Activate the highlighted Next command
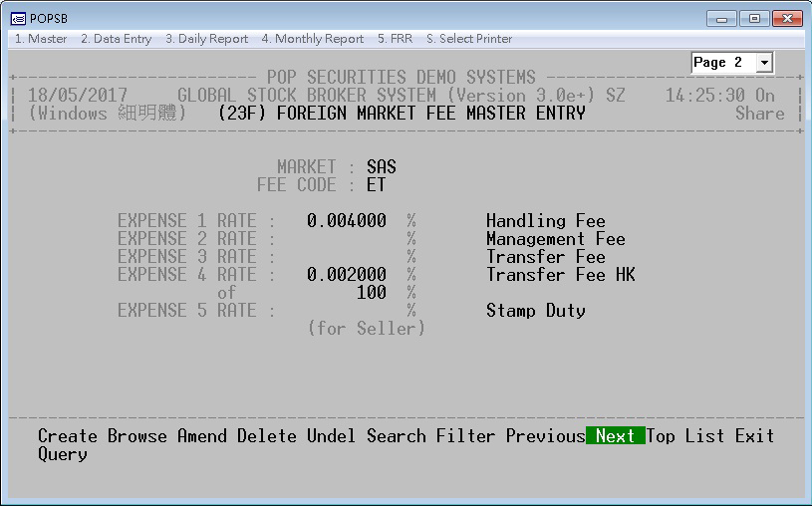812x506 pixels. (615, 436)
